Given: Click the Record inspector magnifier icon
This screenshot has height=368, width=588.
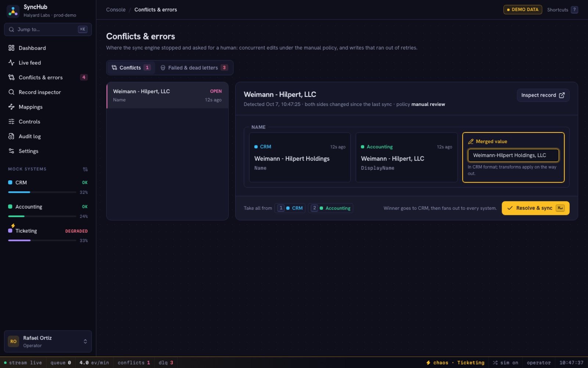Looking at the screenshot, I should 11,92.
